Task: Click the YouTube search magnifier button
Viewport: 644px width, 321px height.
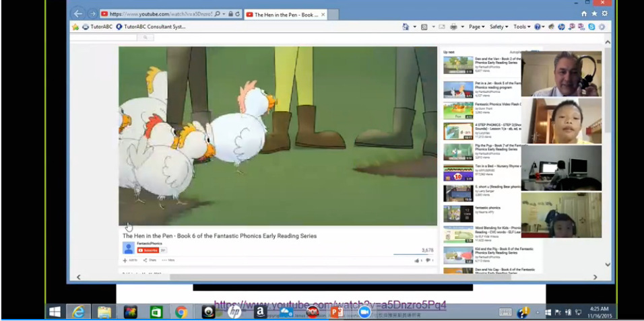Action: (146, 38)
